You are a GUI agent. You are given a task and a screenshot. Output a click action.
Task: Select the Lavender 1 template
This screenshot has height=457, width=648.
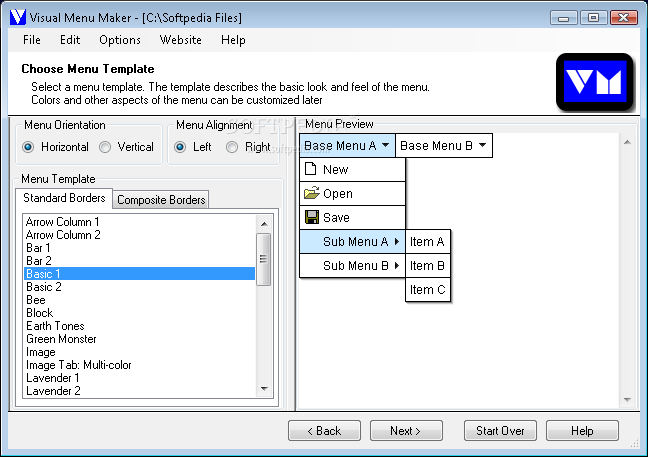[140, 378]
